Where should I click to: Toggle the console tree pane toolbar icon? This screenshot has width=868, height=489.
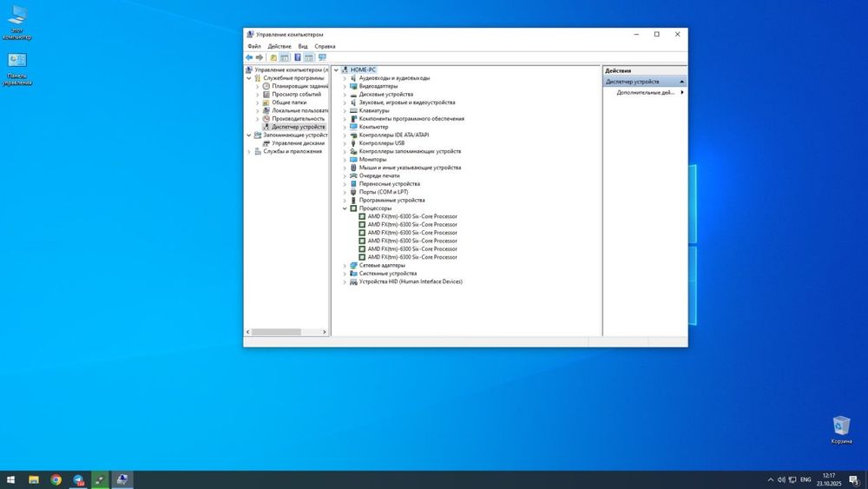coord(285,57)
